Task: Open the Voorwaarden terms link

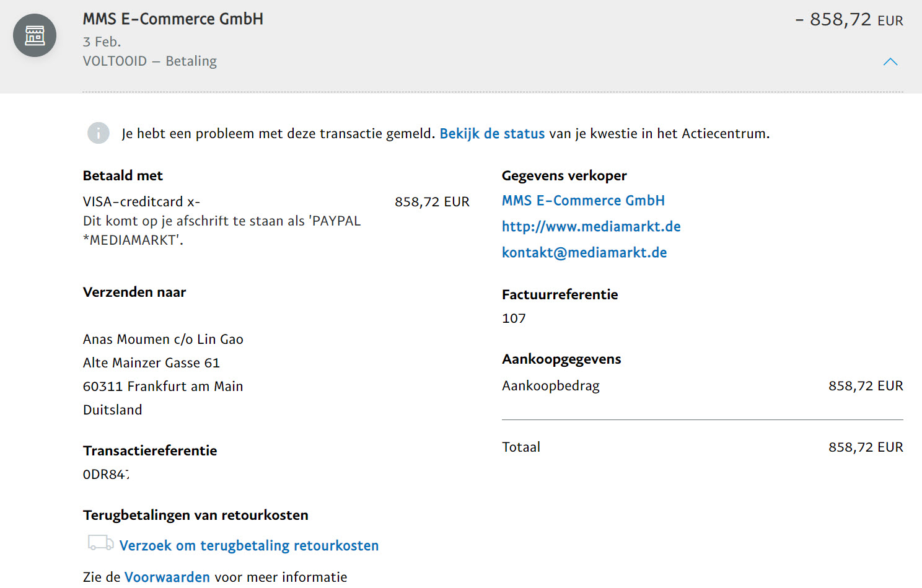Action: [167, 577]
